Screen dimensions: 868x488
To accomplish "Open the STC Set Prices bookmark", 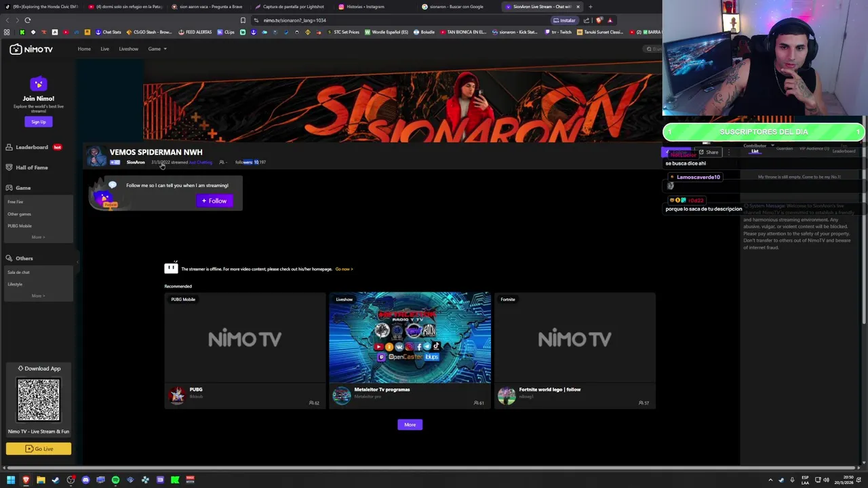I will pos(342,33).
